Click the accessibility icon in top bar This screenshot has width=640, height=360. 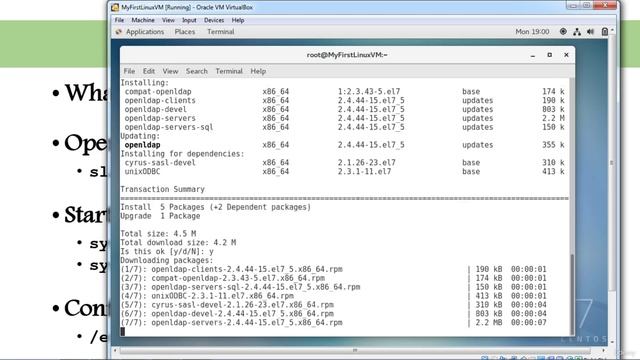pos(563,31)
